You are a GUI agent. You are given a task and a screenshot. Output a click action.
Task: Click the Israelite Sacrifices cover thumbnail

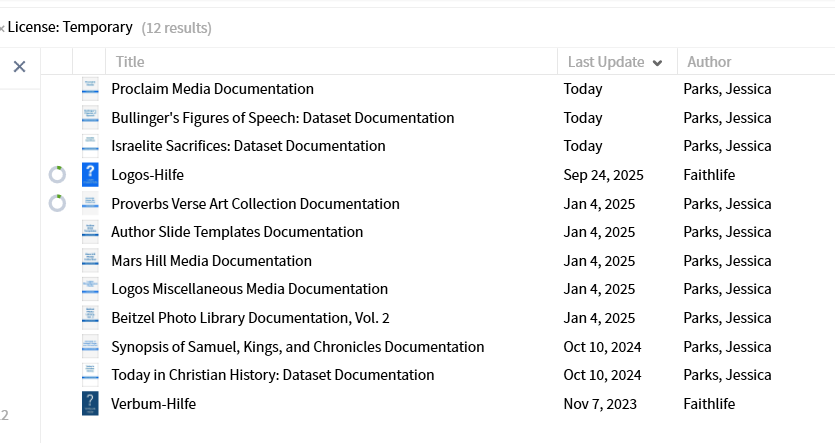click(x=90, y=146)
